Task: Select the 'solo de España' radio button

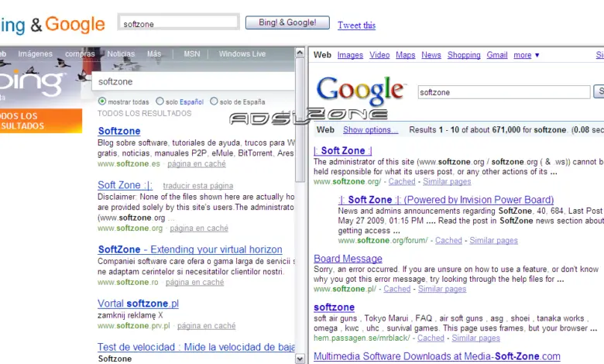Action: tap(214, 101)
